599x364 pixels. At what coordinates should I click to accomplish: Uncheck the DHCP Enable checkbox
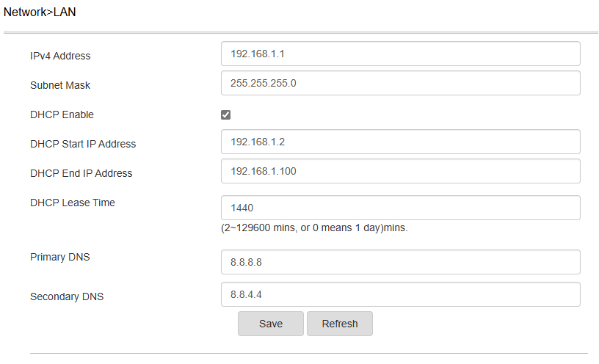click(226, 114)
